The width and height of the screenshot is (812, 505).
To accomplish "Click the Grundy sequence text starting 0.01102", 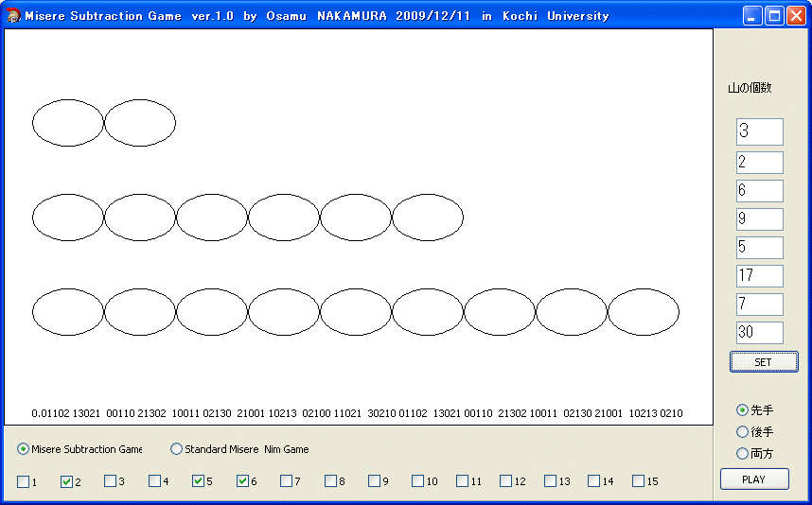I will coord(358,413).
